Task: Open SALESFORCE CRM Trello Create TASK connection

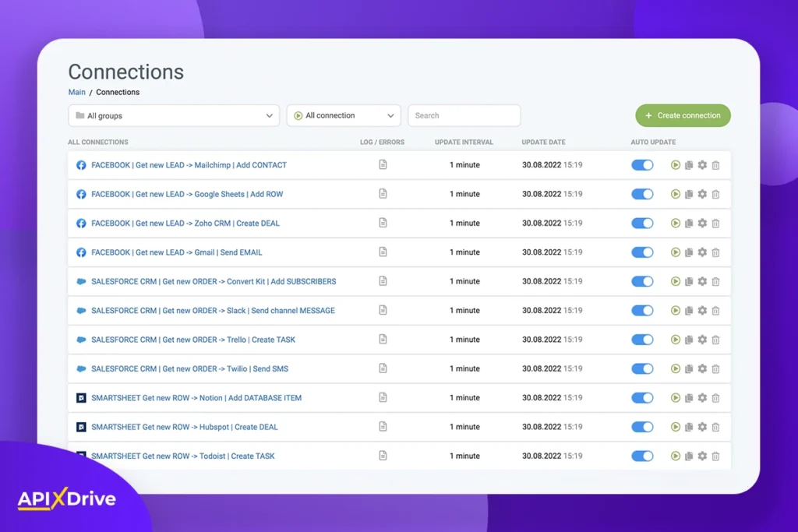Action: pyautogui.click(x=193, y=340)
